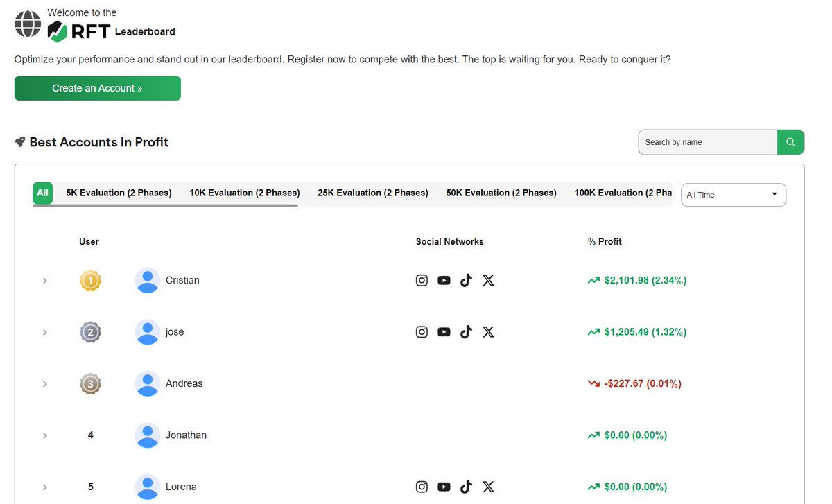Viewport: 832px width, 504px height.
Task: Click the rocket icon beside Best Accounts
Action: (19, 142)
